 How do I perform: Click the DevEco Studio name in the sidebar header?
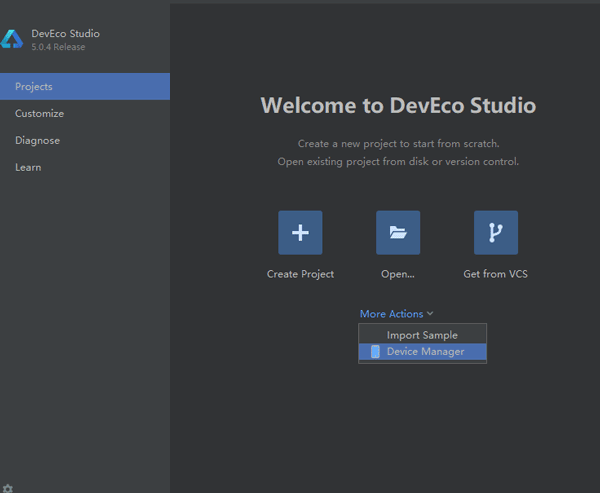pos(65,33)
